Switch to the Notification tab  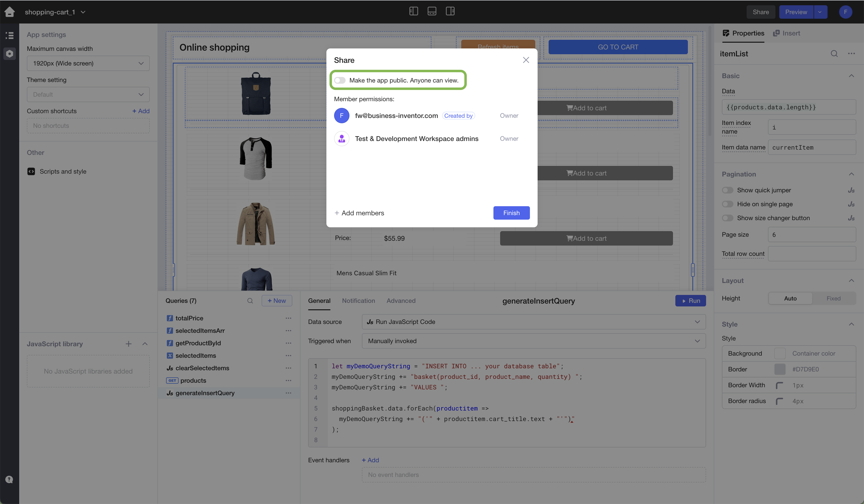point(358,301)
